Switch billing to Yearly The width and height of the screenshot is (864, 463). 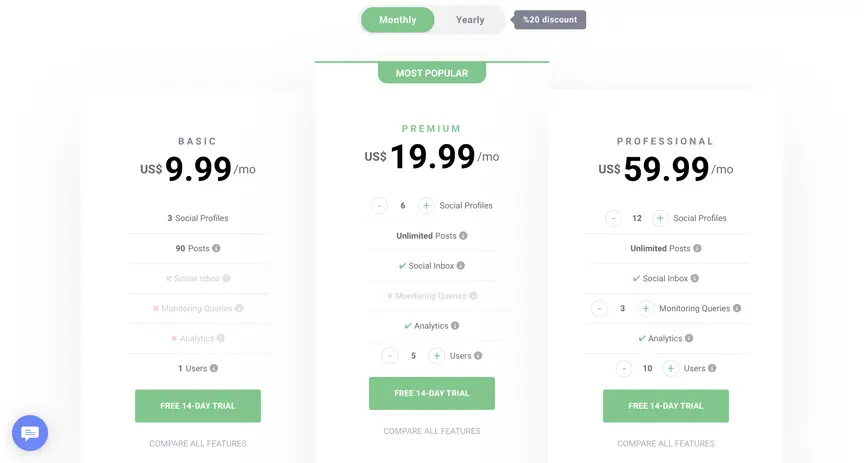coord(470,20)
